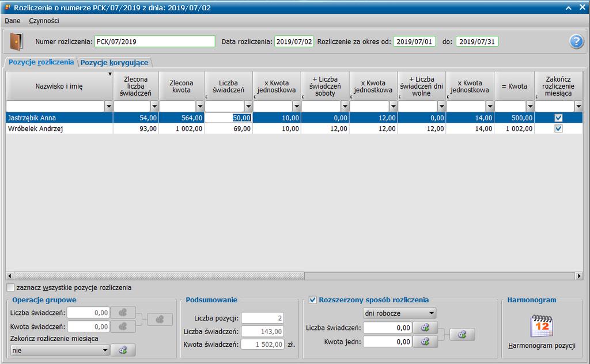590x364 pixels.
Task: Switch to Pozycje korygujące tab
Action: [115, 62]
